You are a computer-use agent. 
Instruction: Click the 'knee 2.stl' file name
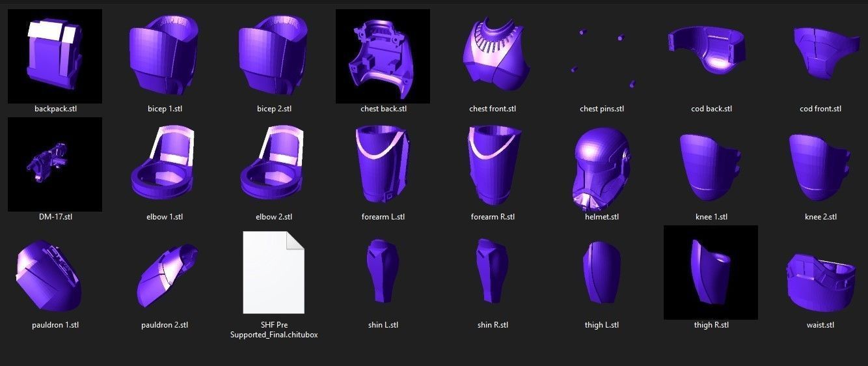tap(821, 217)
